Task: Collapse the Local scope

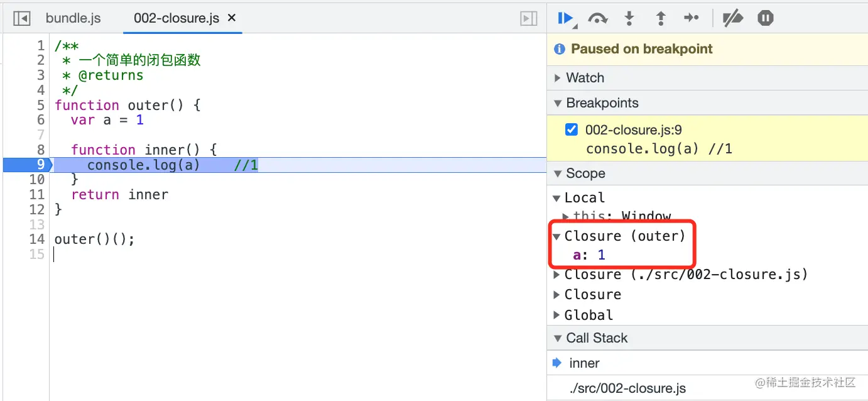Action: point(556,198)
